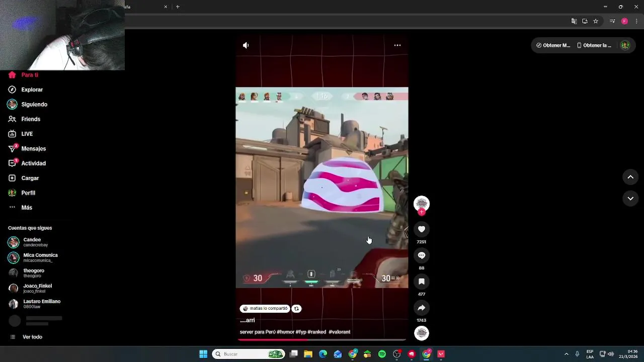This screenshot has width=644, height=362.
Task: Open the spinning sound disc at bottom
Action: (x=422, y=333)
